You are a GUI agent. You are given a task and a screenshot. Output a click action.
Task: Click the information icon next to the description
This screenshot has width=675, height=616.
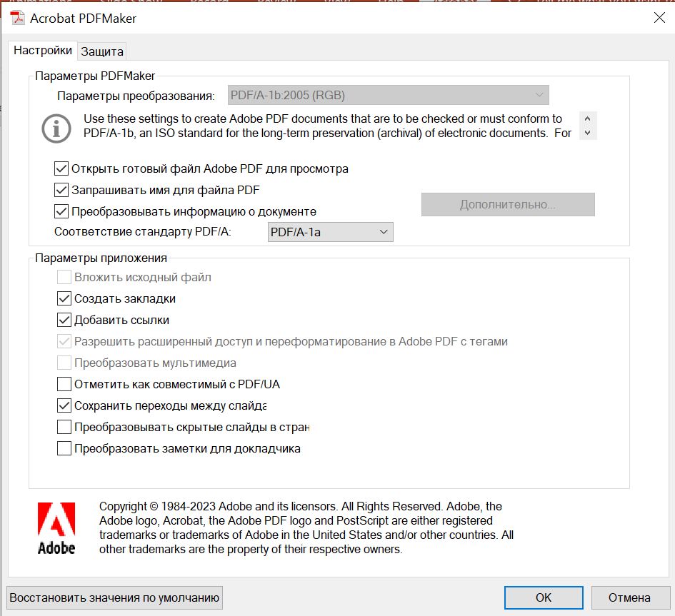[56, 129]
